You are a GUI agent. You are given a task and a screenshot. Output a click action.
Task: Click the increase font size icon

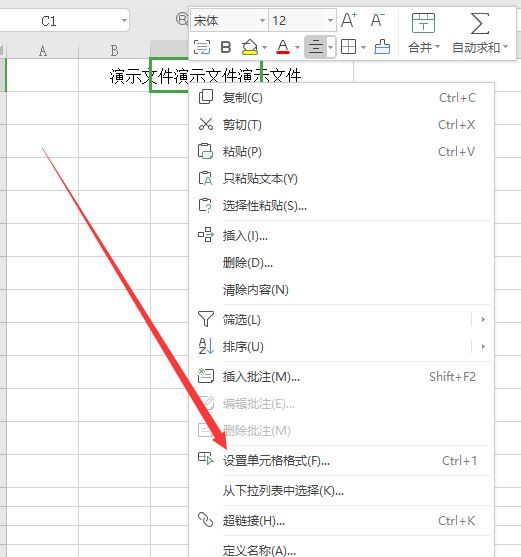349,20
